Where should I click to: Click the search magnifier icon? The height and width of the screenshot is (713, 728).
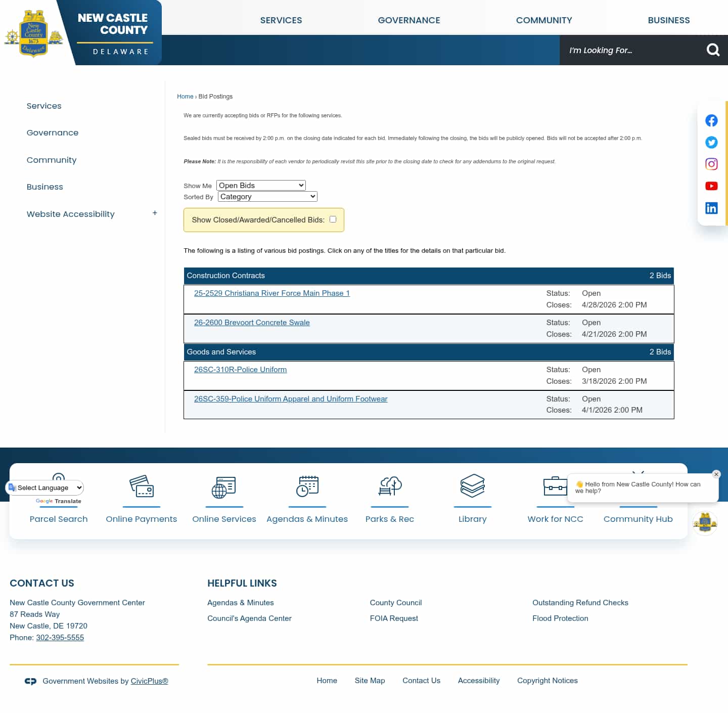point(713,50)
